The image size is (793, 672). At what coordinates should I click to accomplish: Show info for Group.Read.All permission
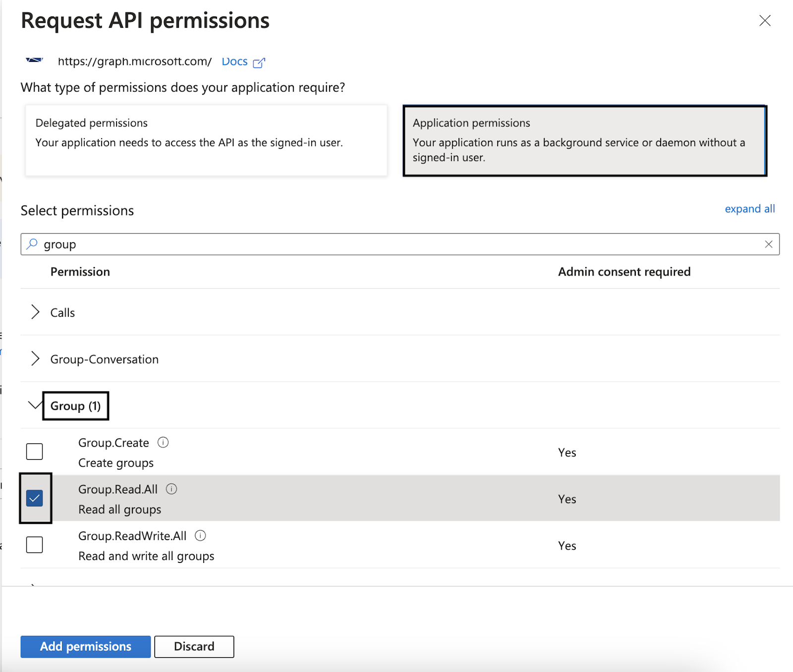(x=171, y=489)
